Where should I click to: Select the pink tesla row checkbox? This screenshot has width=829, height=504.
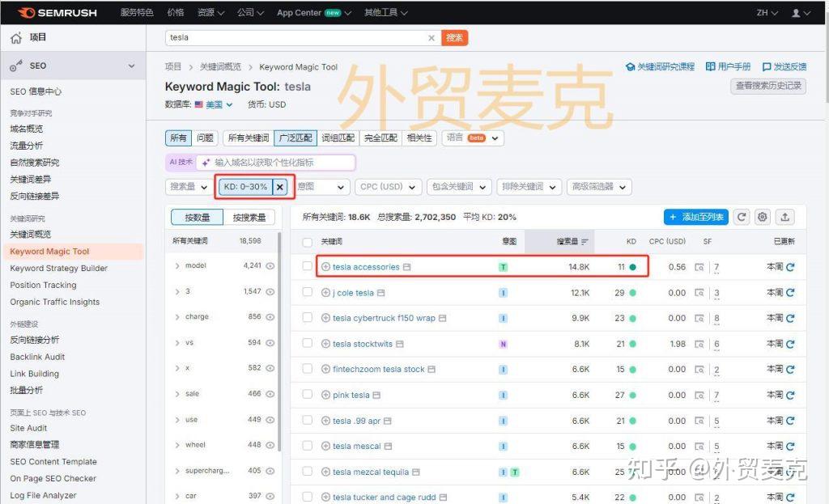click(x=307, y=394)
